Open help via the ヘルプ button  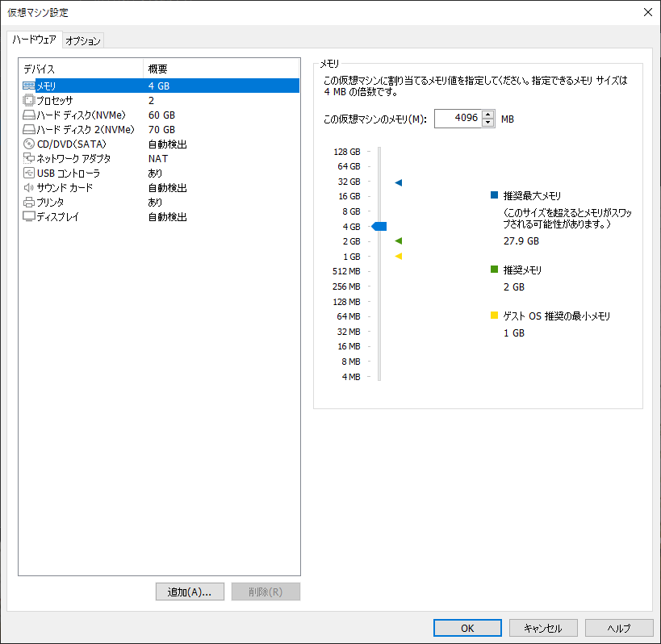(x=618, y=627)
